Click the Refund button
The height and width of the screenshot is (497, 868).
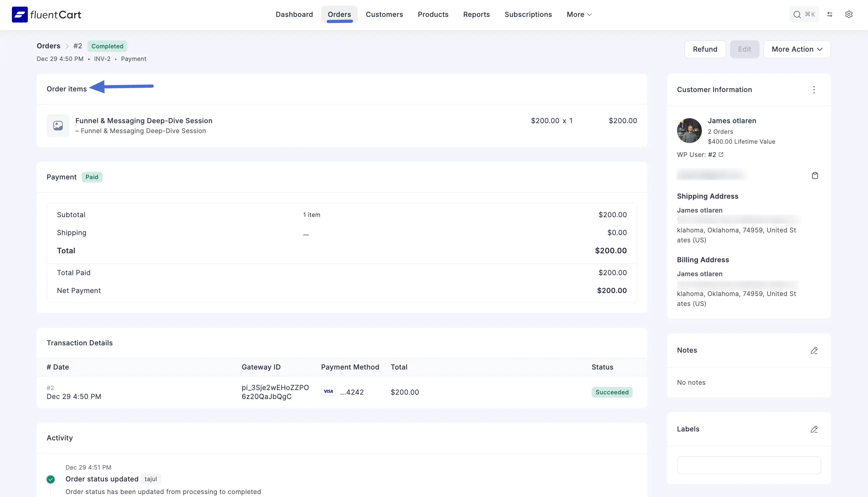(x=705, y=49)
